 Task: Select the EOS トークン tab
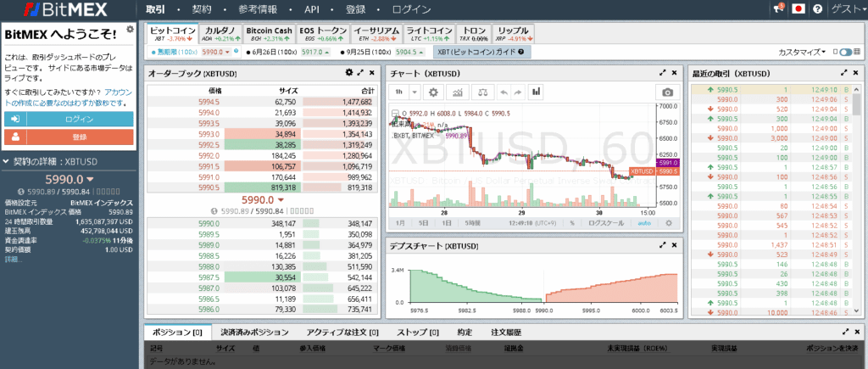tap(323, 34)
